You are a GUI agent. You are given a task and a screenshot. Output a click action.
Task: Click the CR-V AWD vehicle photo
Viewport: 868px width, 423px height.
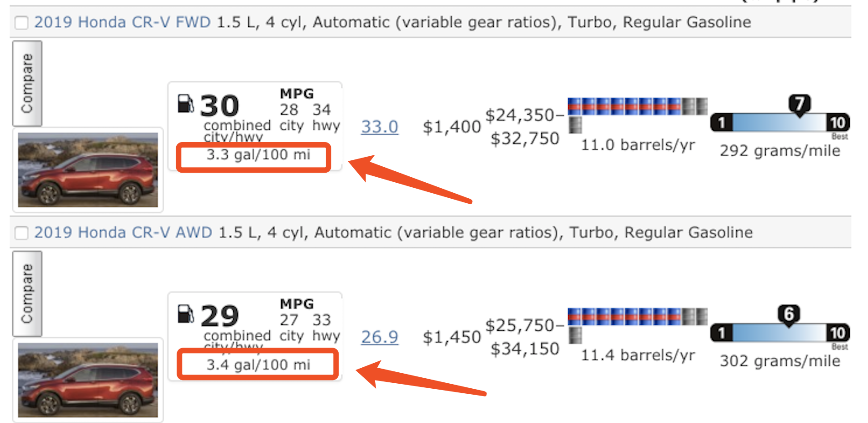88,380
